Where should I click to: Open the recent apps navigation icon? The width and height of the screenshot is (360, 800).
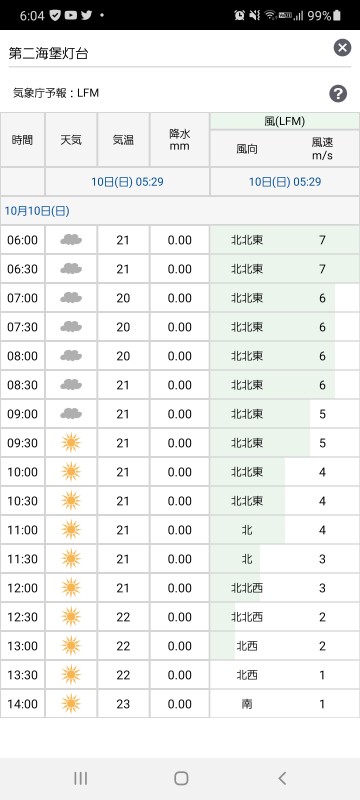(81, 778)
